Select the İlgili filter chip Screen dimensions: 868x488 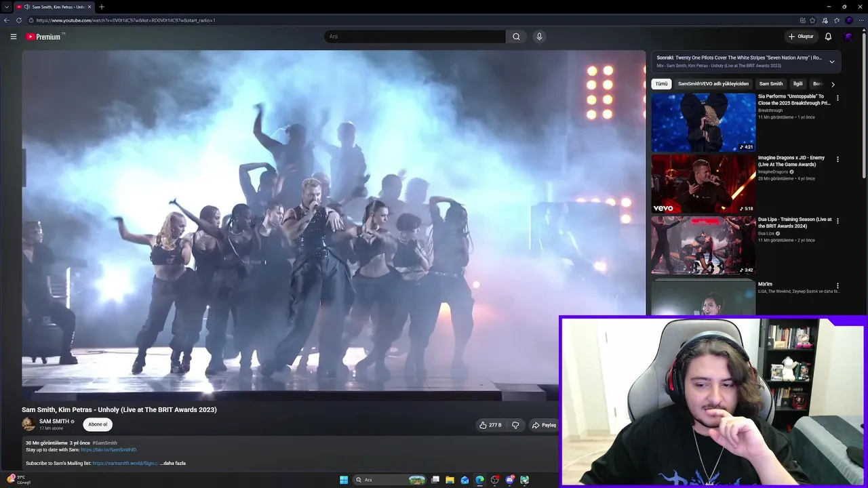[798, 84]
